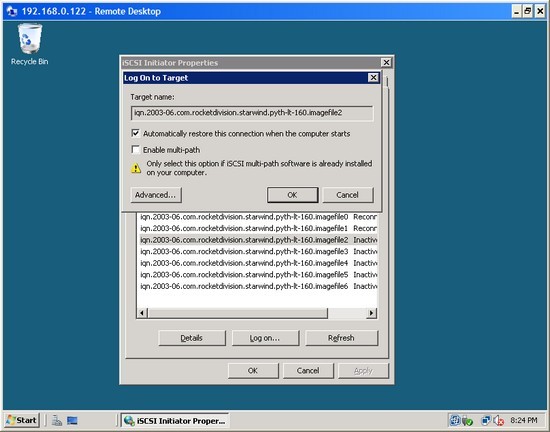
Task: Click iSCSI Initiator Properties taskbar item
Action: click(175, 420)
